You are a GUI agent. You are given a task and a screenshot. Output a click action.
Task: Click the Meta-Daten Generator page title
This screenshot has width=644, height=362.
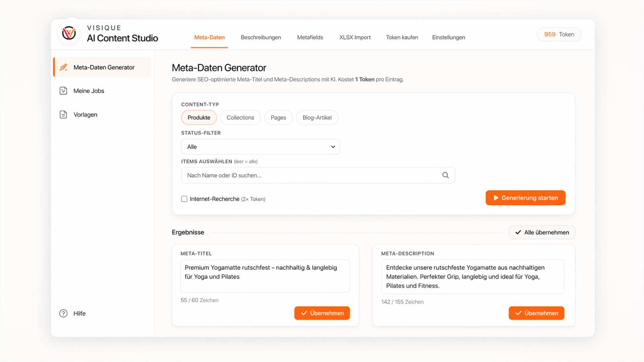[x=219, y=68]
